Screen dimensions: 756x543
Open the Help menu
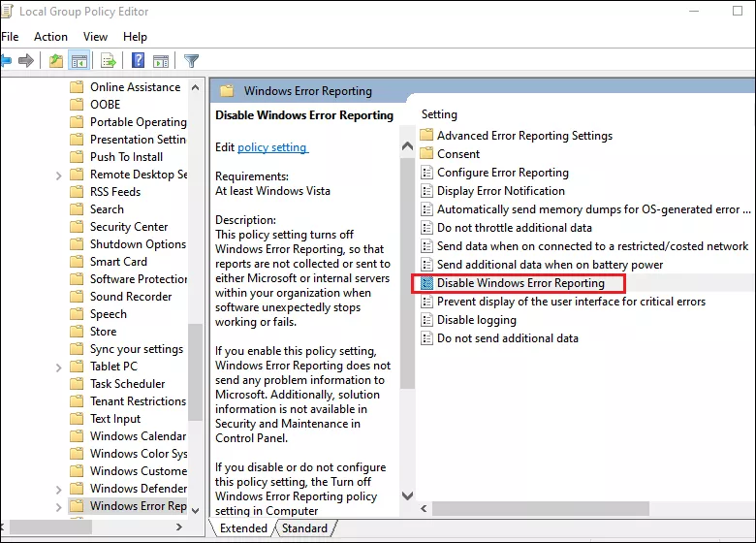pyautogui.click(x=135, y=37)
